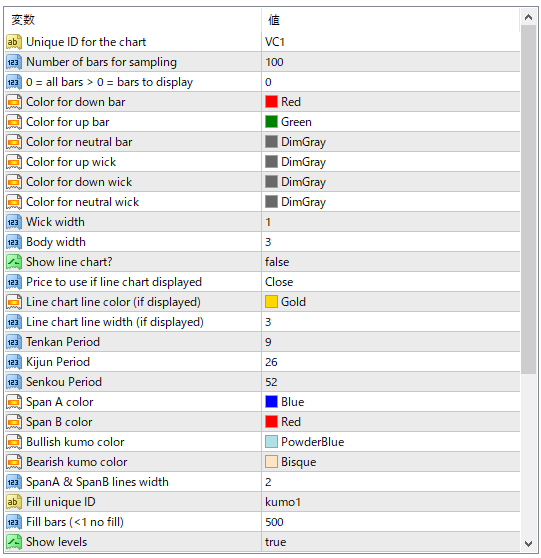The image size is (541, 558).
Task: Edit the Body width value 3
Action: click(391, 242)
